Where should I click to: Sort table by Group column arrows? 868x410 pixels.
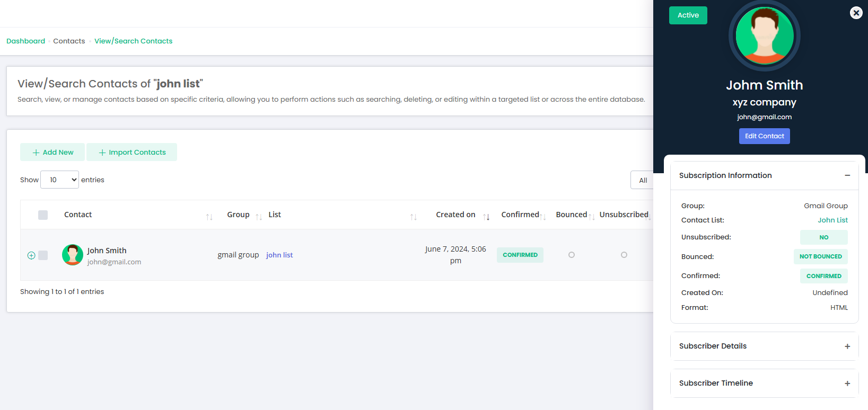pos(259,217)
